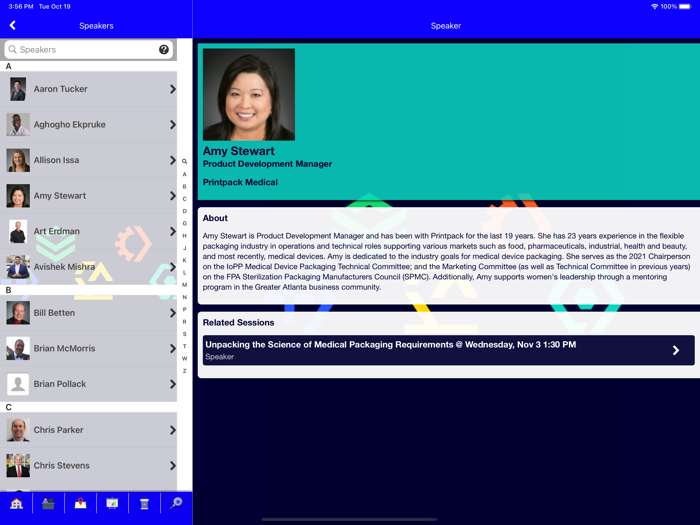Expand Aghogho Ekpruke row chevron
The height and width of the screenshot is (525, 700).
point(172,125)
